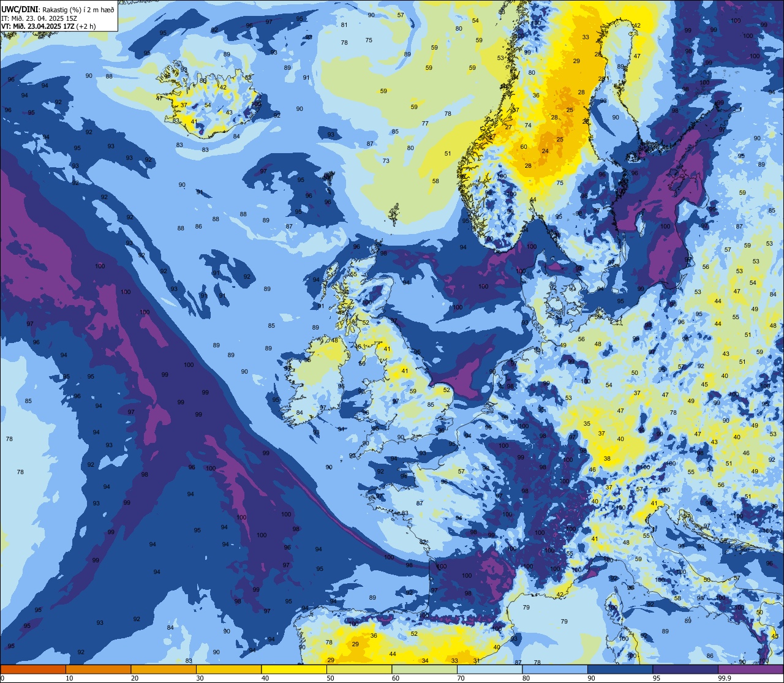Viewport: 784px width, 683px height.
Task: Click the 30–40 golden legend swatch
Action: click(x=228, y=669)
